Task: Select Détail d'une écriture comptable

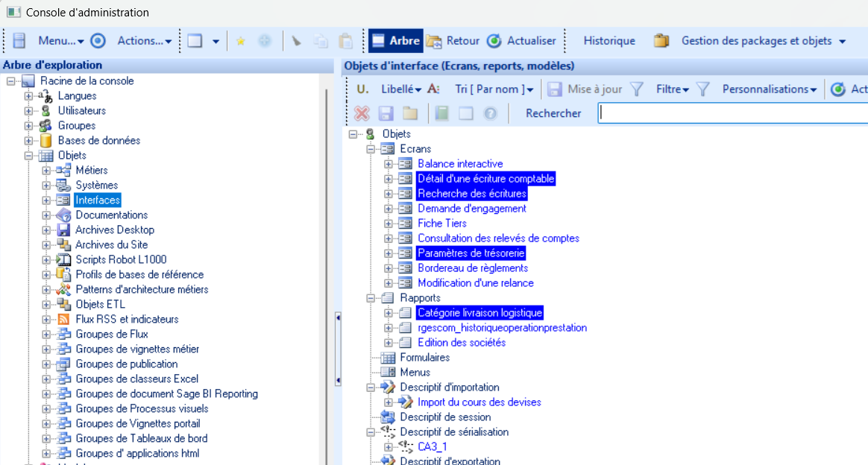Action: click(x=485, y=179)
